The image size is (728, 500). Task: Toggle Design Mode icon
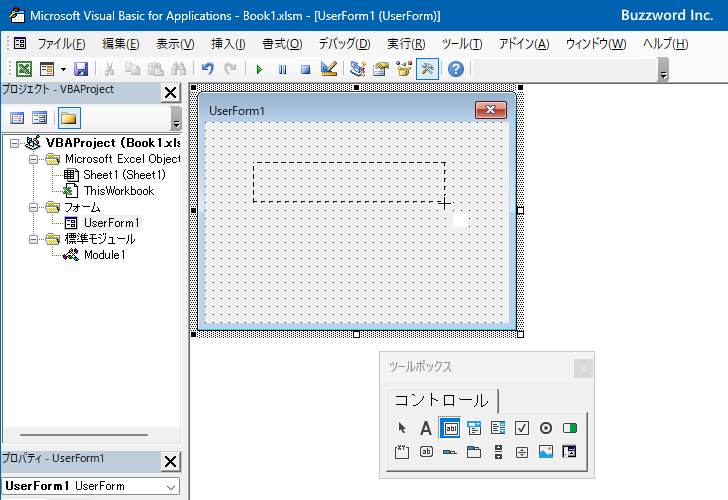coord(329,69)
